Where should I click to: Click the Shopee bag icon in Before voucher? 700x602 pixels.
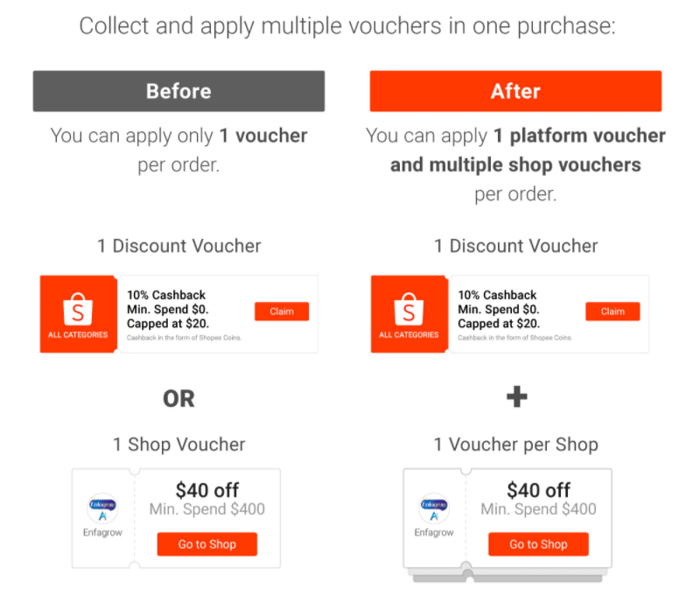78,309
